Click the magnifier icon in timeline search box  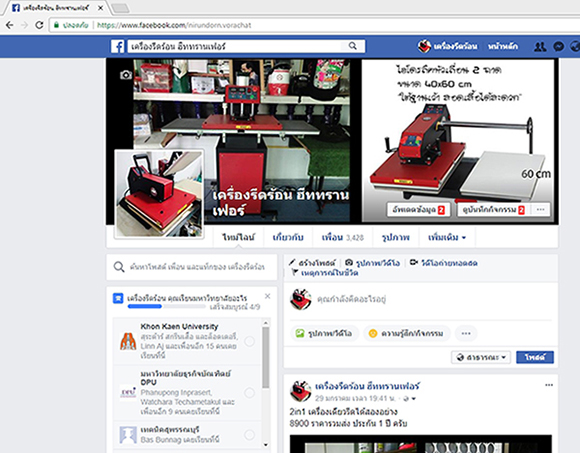pos(119,267)
